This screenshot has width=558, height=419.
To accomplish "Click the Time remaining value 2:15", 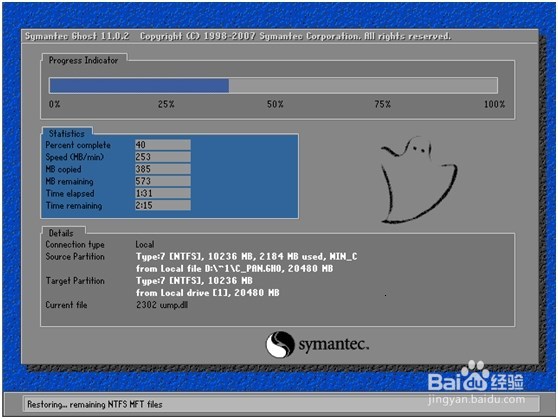I will point(163,205).
